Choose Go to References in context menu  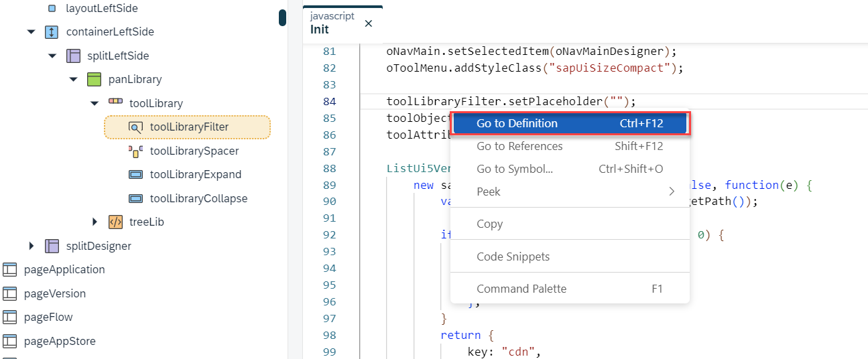pyautogui.click(x=570, y=146)
